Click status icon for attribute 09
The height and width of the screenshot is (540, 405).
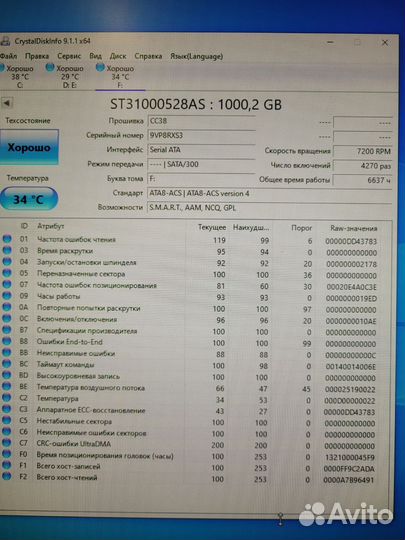7,296
